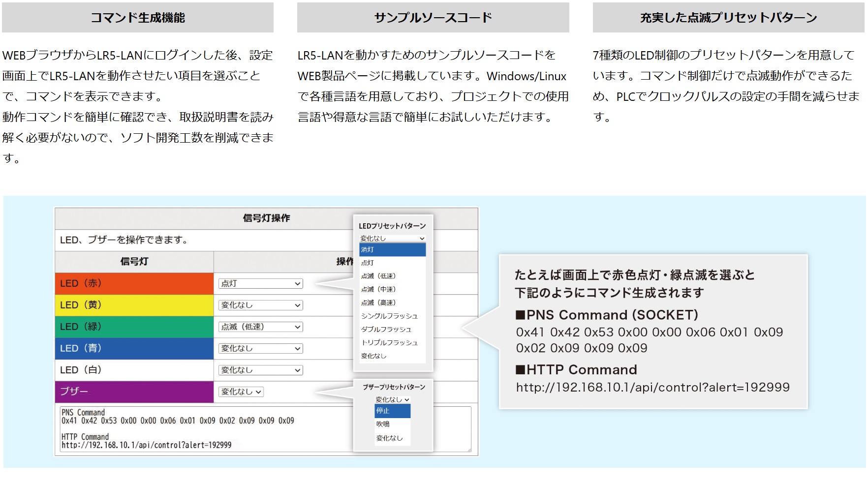
Task: Pick 点滅(高速) from the preset list
Action: click(392, 303)
